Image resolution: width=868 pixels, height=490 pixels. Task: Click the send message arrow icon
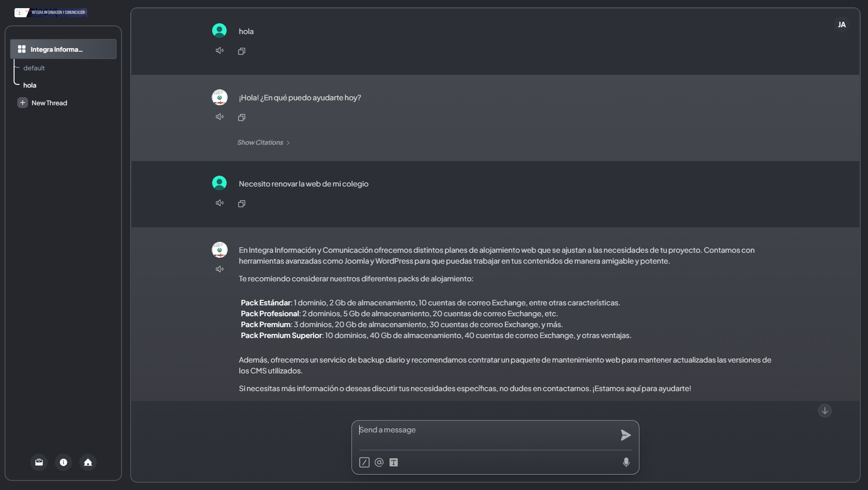(625, 435)
